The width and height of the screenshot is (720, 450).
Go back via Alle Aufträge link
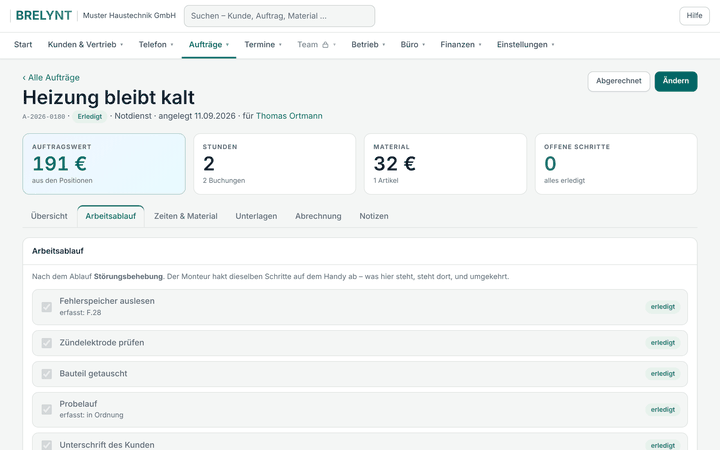[51, 78]
